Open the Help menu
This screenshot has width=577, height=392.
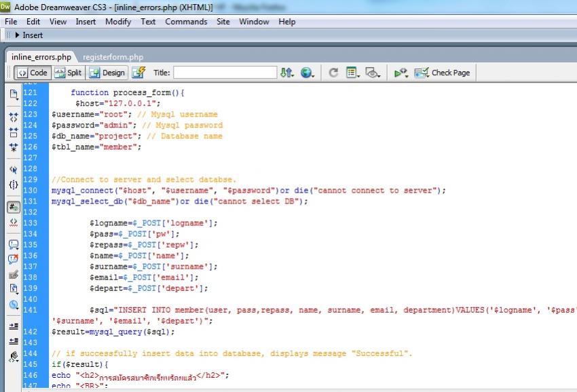286,22
